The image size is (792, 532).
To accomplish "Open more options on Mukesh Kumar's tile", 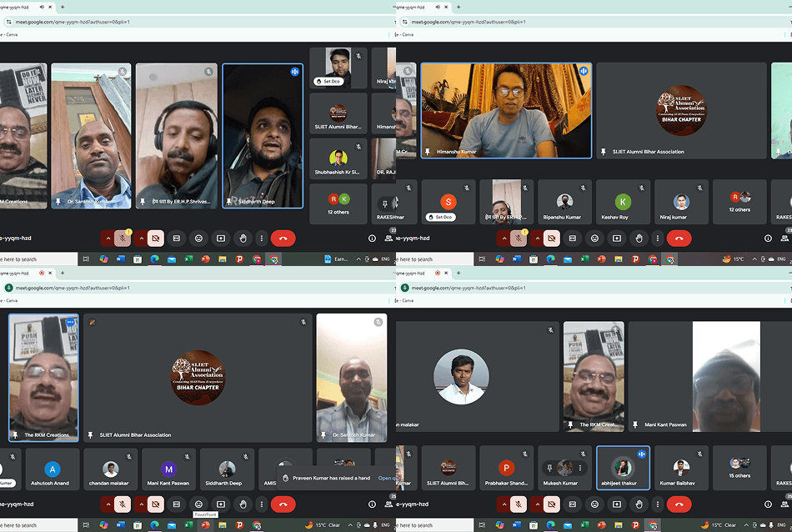I will [x=580, y=468].
